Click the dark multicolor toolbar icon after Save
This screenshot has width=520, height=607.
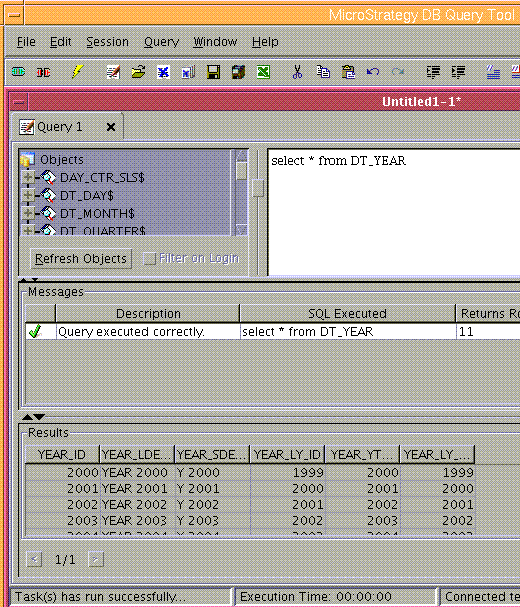pos(238,72)
